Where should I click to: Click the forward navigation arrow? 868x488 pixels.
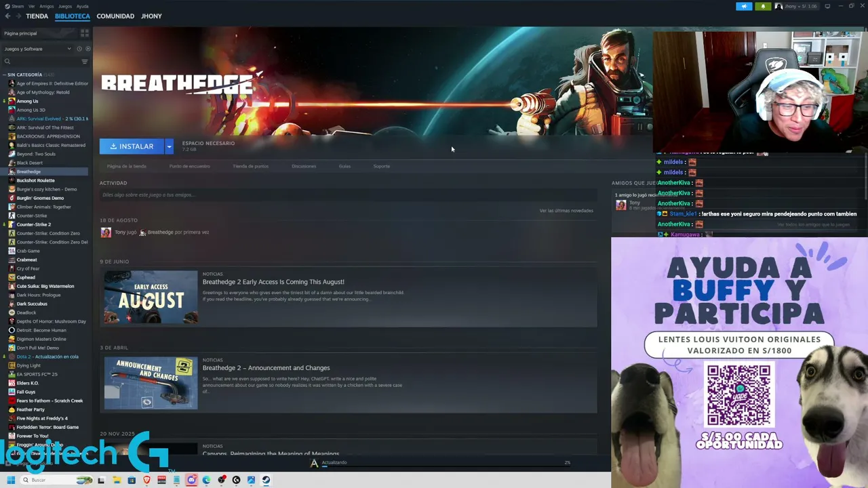point(18,16)
